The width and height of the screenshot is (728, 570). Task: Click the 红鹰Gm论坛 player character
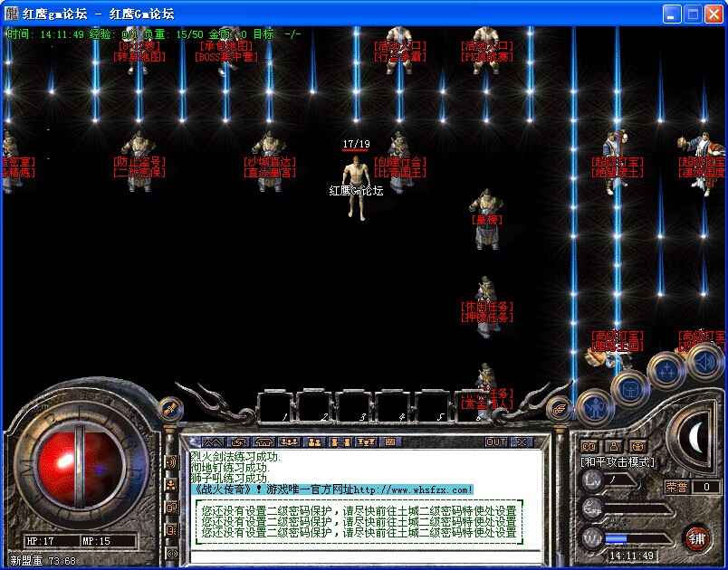click(356, 188)
